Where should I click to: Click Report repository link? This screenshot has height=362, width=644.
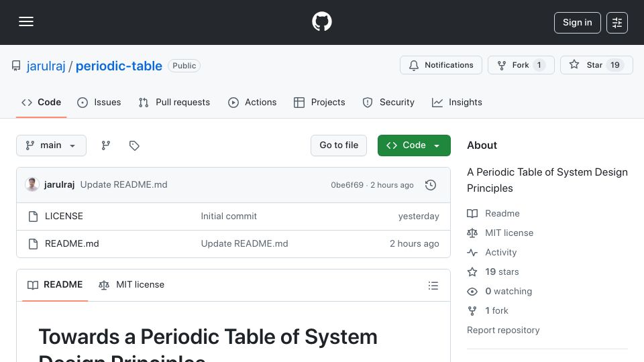503,330
